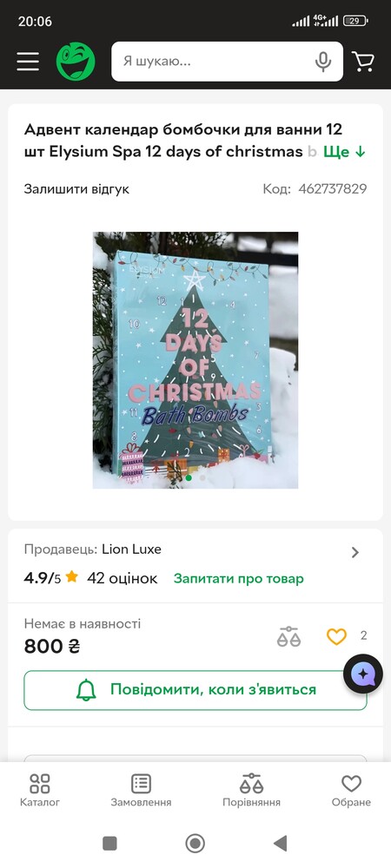This screenshot has width=391, height=868.
Task: Tap Запитати про товар link
Action: (x=239, y=578)
